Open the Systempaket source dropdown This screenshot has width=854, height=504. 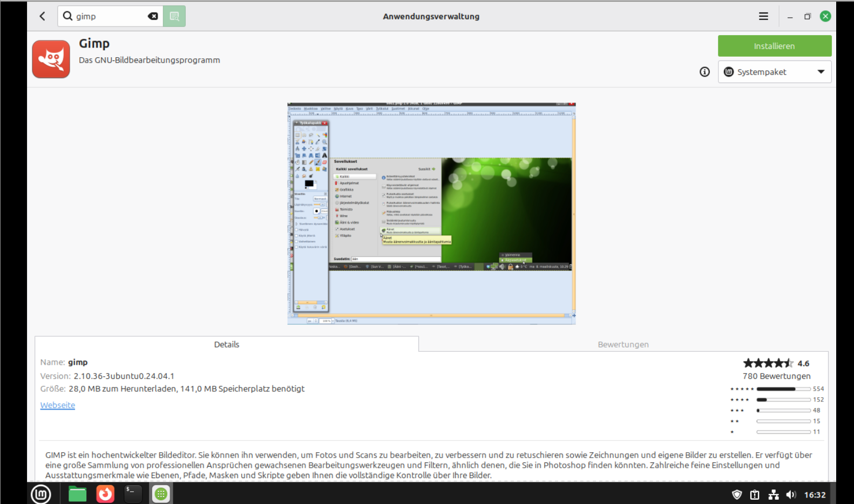[774, 72]
